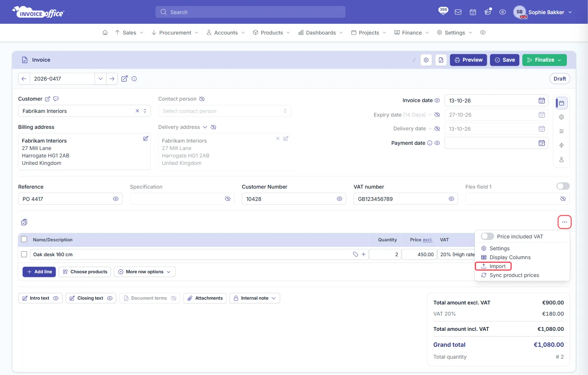Click the Intro text button

pyautogui.click(x=40, y=298)
